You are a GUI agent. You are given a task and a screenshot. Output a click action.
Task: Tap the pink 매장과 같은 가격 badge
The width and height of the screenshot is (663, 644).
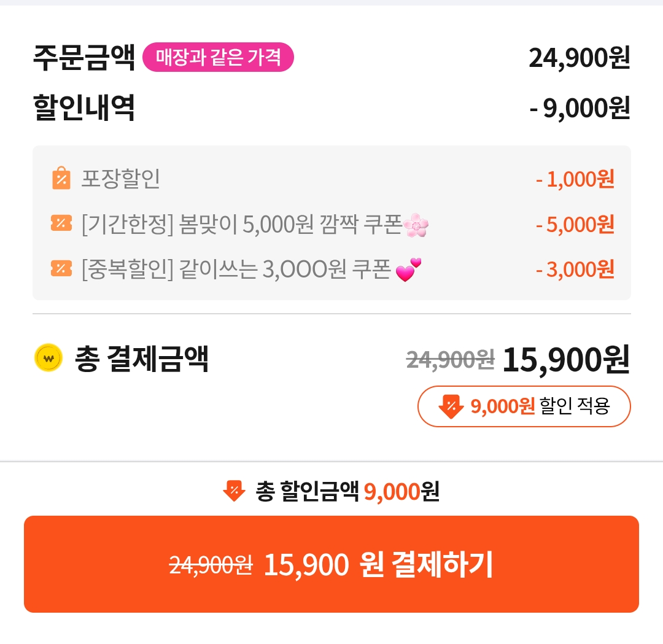tap(218, 58)
